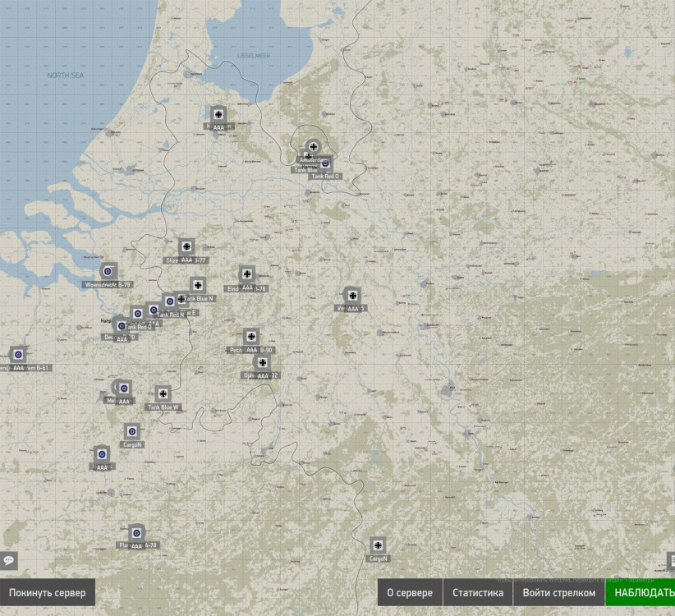The height and width of the screenshot is (616, 675).
Task: Click Войти стрелком to join as gunner
Action: coord(558,593)
